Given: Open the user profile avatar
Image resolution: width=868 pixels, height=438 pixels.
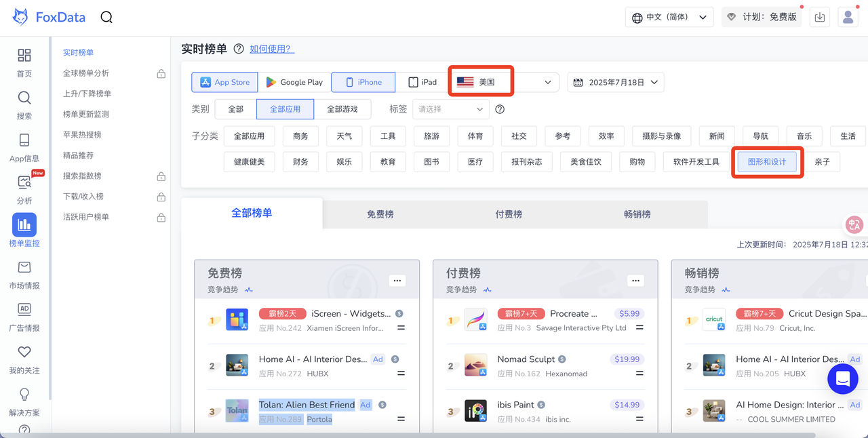Looking at the screenshot, I should click(x=848, y=18).
